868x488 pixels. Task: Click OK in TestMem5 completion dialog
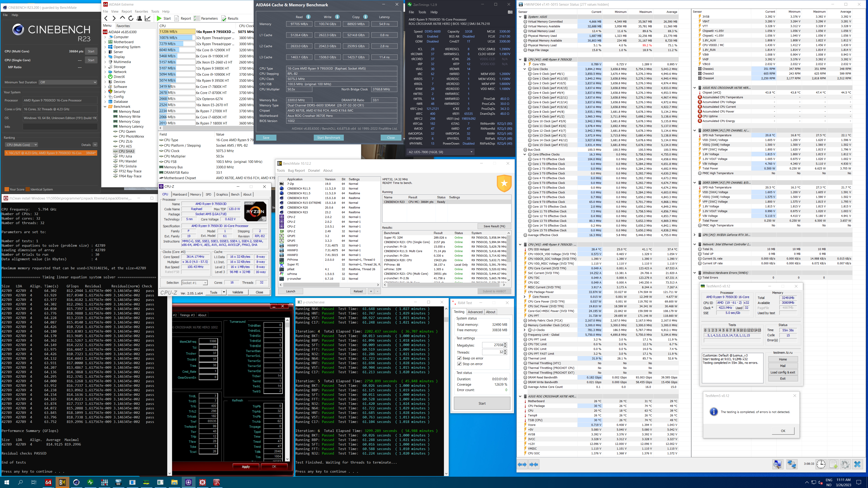[783, 431]
